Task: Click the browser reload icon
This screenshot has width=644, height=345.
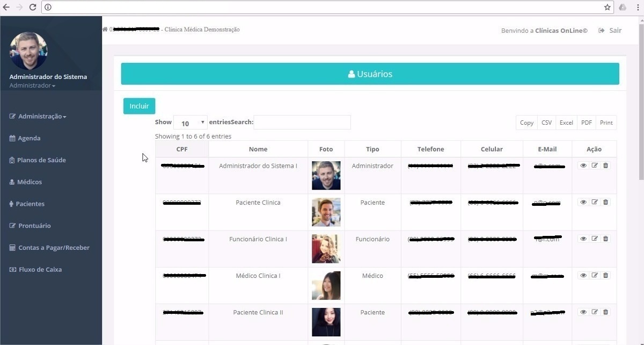Action: tap(34, 7)
